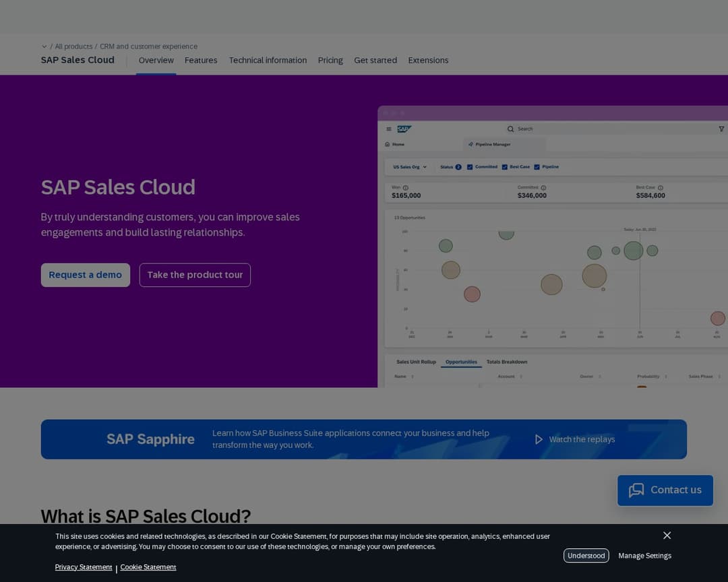This screenshot has height=582, width=728.
Task: Click the Home icon in dashboard preview
Action: pos(387,144)
